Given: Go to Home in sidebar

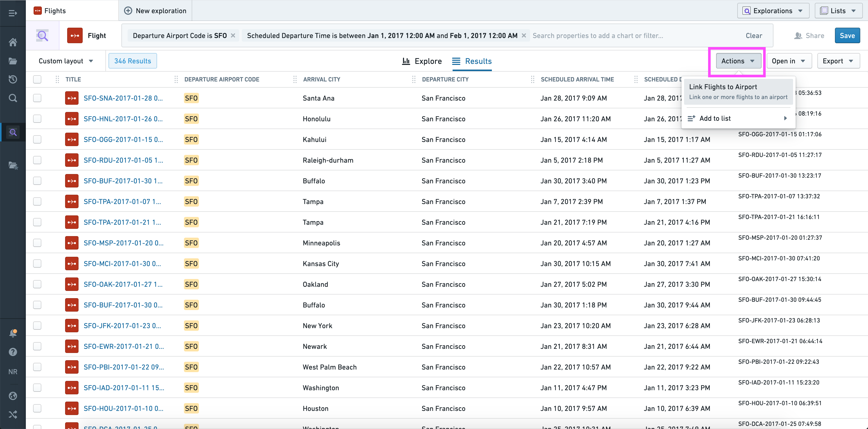Looking at the screenshot, I should (13, 42).
